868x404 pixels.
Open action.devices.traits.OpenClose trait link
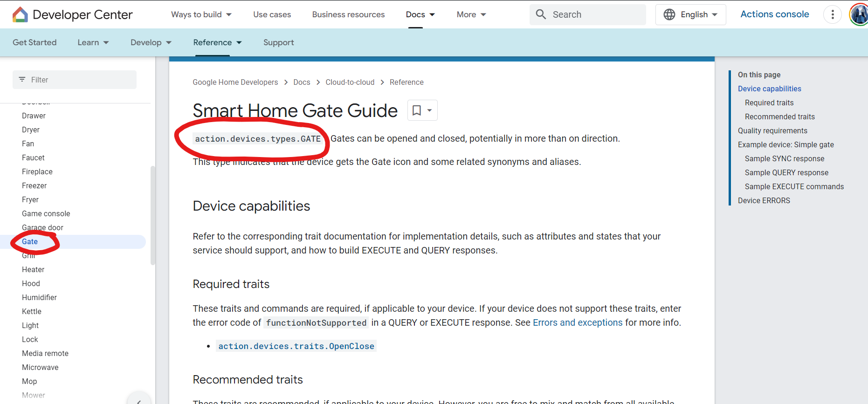(296, 346)
